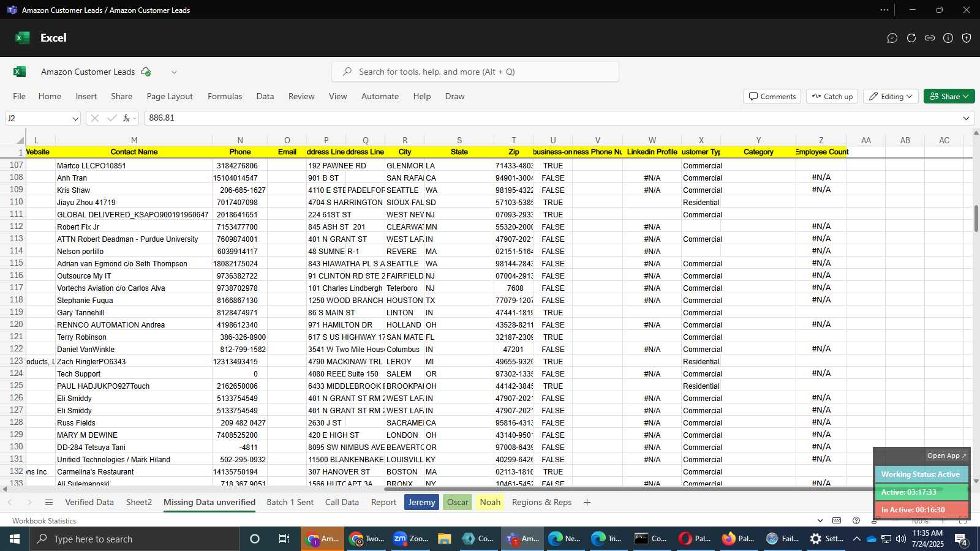This screenshot has height=551, width=980.
Task: Open the Home ribbon tab
Action: [x=50, y=96]
